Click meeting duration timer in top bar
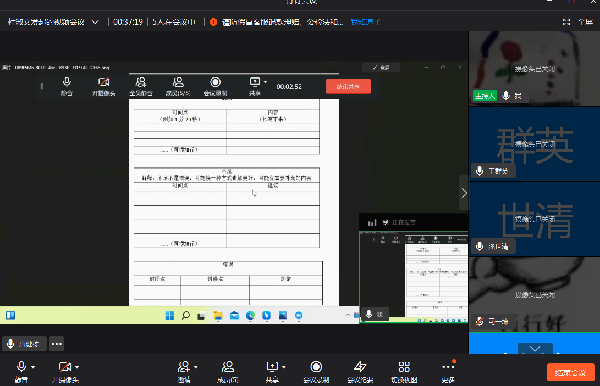The height and width of the screenshot is (386, 600). 128,22
